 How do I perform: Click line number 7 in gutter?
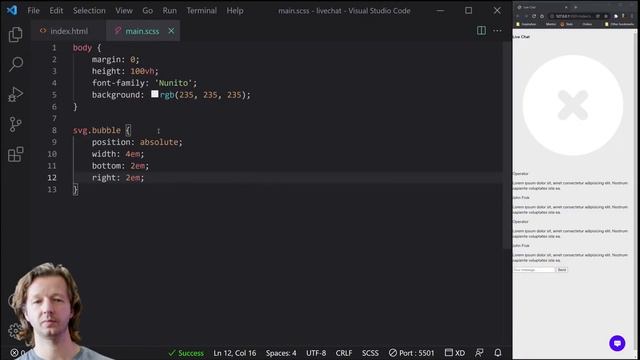[54, 118]
